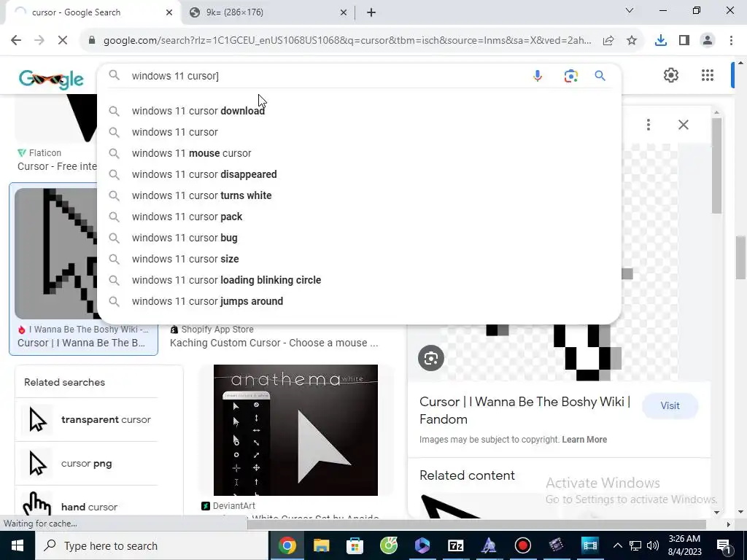This screenshot has width=747, height=560.
Task: Open Chrome from taskbar
Action: (x=287, y=545)
